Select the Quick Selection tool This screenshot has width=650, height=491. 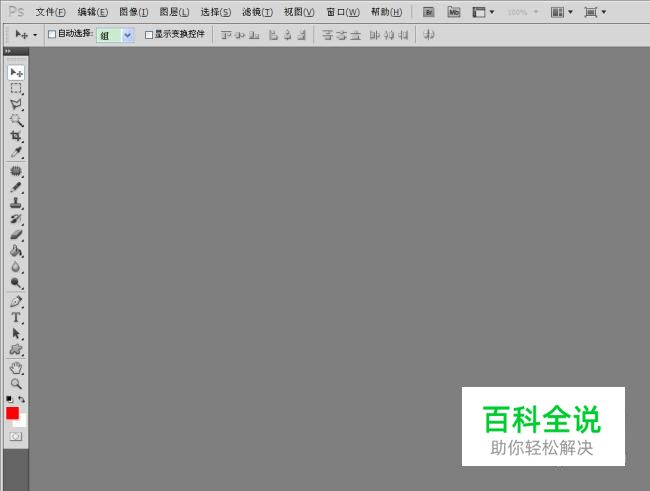point(16,120)
